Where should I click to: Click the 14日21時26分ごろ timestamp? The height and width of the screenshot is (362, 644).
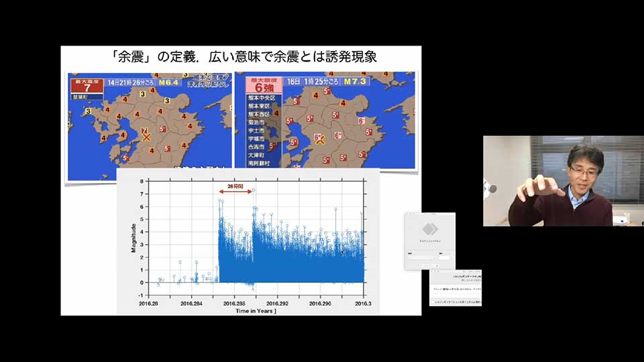(131, 82)
